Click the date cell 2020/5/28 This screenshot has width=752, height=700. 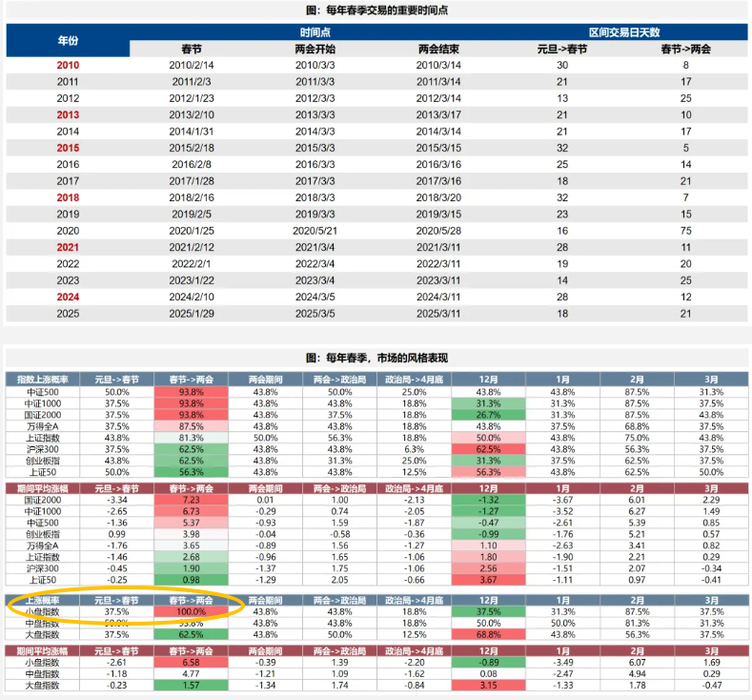tap(438, 231)
